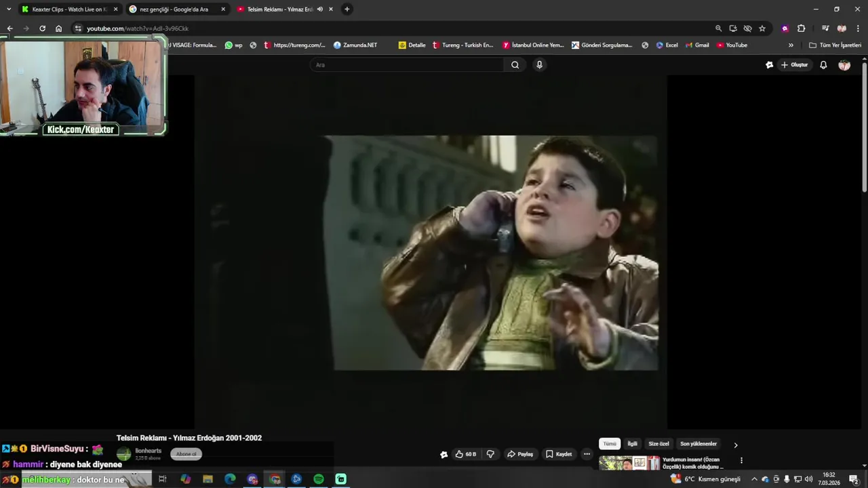Click the YouTube search magnifier button
Screen dimensions: 868x488
point(515,65)
